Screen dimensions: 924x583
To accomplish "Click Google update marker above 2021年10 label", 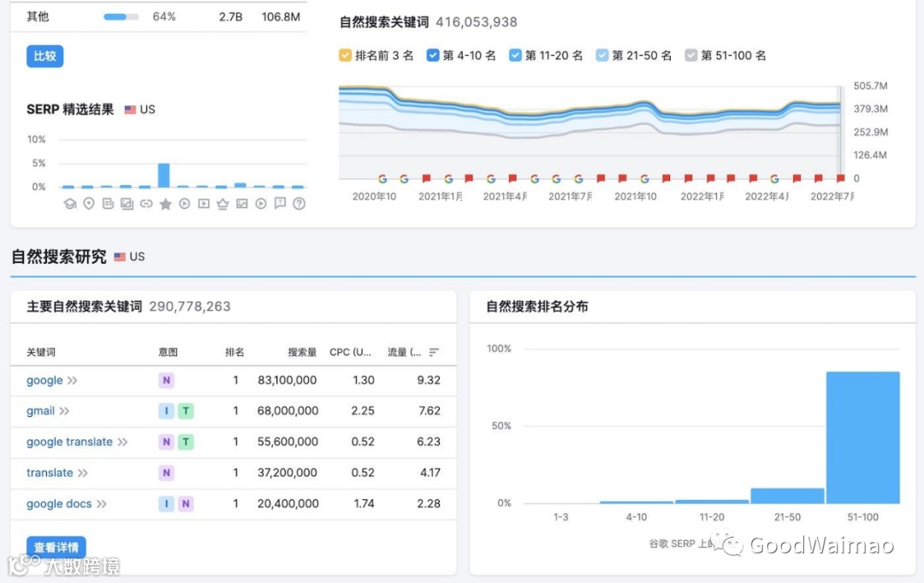I will tap(645, 179).
